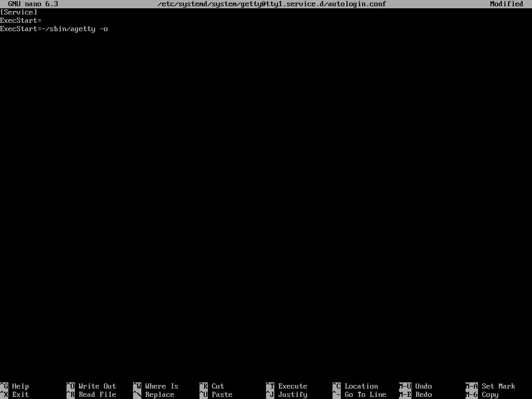
Task: Click the ^R Read File shortcut
Action: (91, 395)
